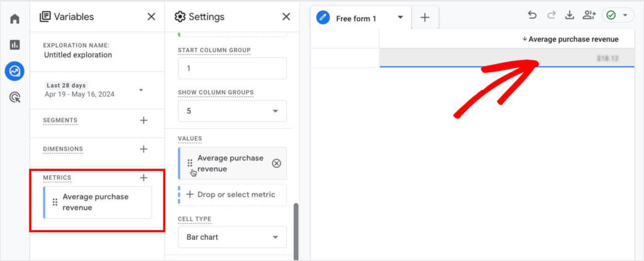Click drag handle of Values Average purchase revenue
Image resolution: width=644 pixels, height=261 pixels.
[190, 163]
